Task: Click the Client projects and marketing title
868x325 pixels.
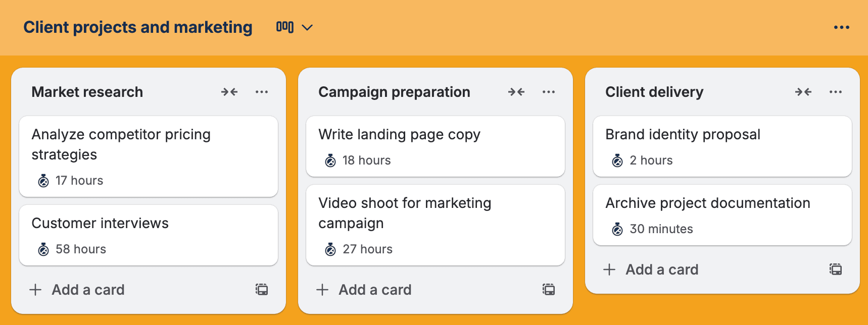Action: (x=138, y=27)
